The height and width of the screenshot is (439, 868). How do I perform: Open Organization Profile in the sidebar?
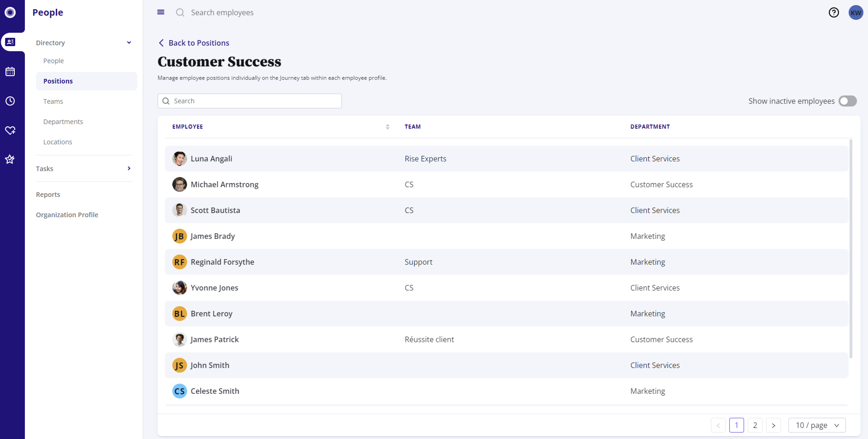click(67, 214)
